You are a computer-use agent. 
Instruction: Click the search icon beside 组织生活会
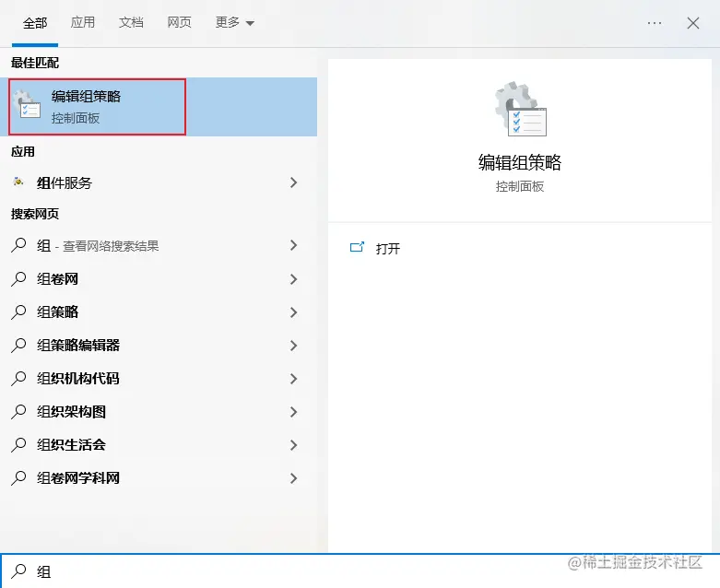[18, 444]
